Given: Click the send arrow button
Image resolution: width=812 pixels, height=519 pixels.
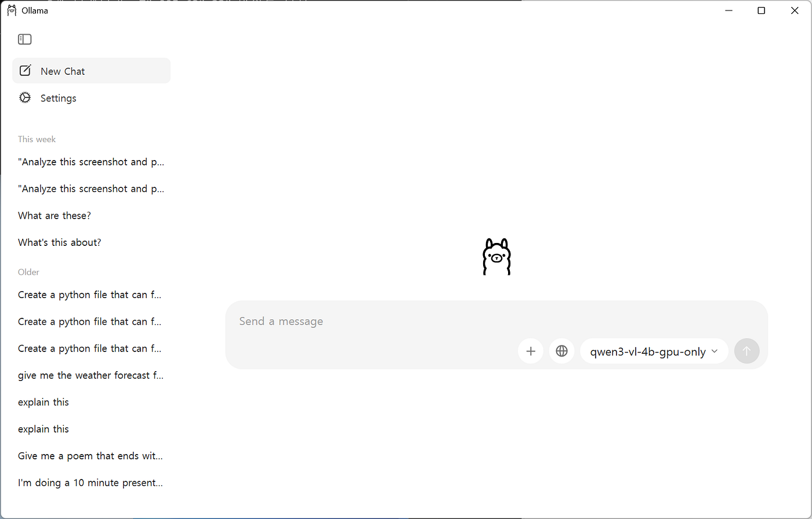Looking at the screenshot, I should (x=746, y=351).
